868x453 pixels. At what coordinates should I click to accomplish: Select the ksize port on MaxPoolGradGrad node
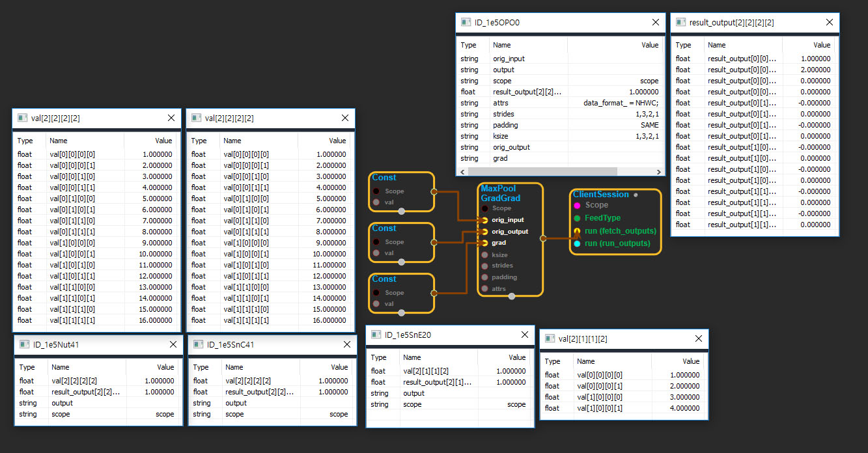(x=484, y=255)
